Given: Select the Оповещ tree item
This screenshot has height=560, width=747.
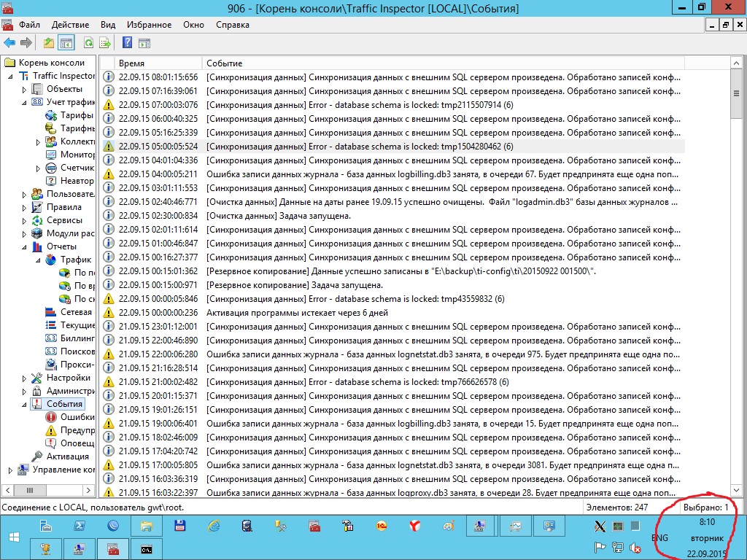Looking at the screenshot, I should click(x=77, y=443).
